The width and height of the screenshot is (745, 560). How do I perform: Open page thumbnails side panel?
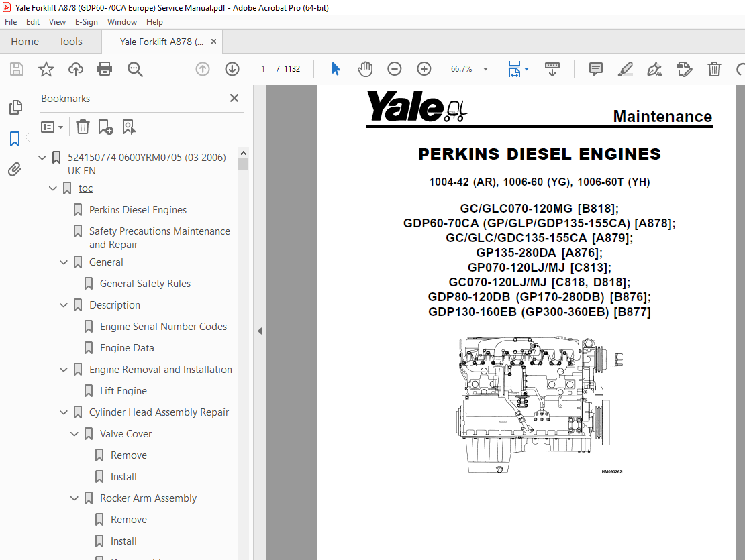pyautogui.click(x=15, y=107)
